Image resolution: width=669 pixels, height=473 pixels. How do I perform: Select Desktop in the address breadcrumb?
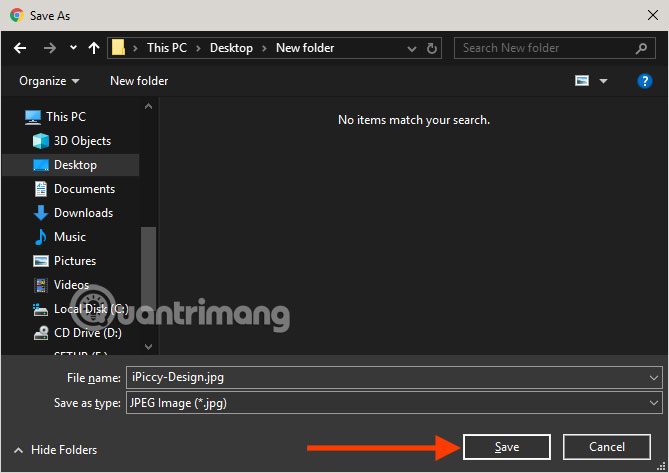pyautogui.click(x=231, y=48)
